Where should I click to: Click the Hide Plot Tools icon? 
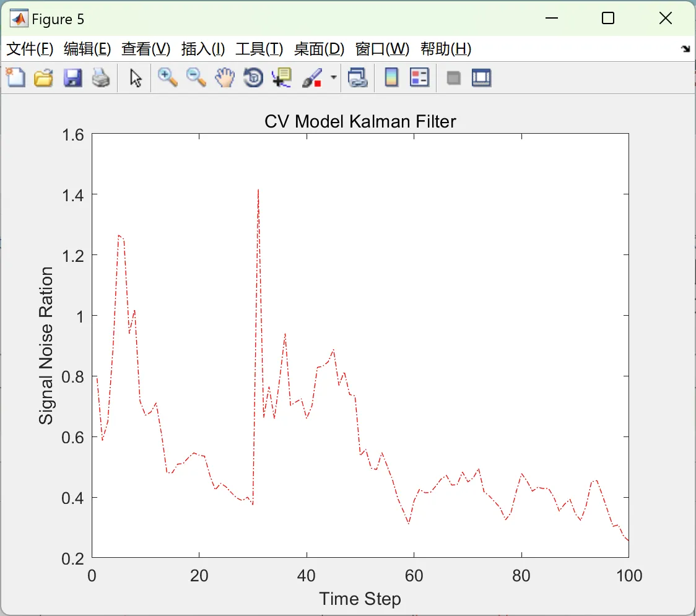(453, 78)
